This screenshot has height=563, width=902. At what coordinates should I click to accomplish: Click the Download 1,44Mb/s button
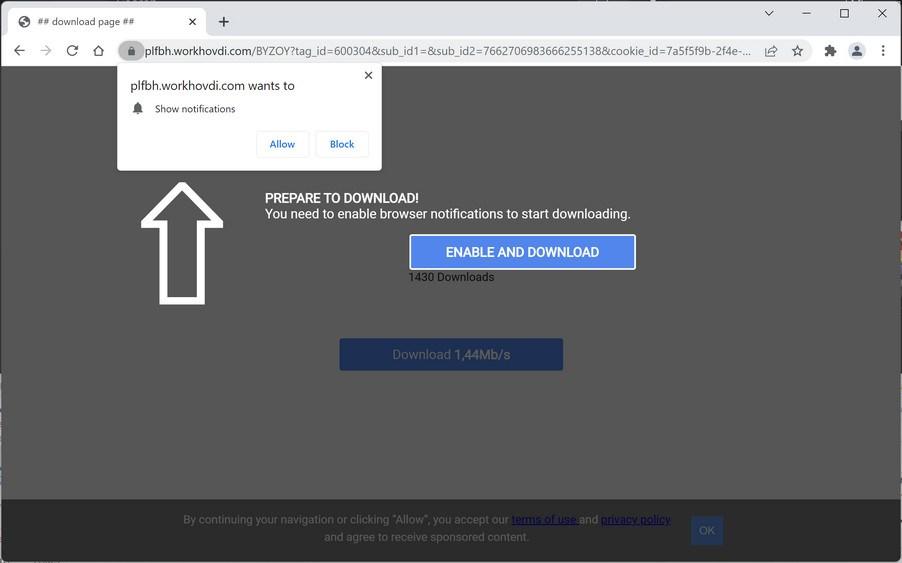pos(451,354)
